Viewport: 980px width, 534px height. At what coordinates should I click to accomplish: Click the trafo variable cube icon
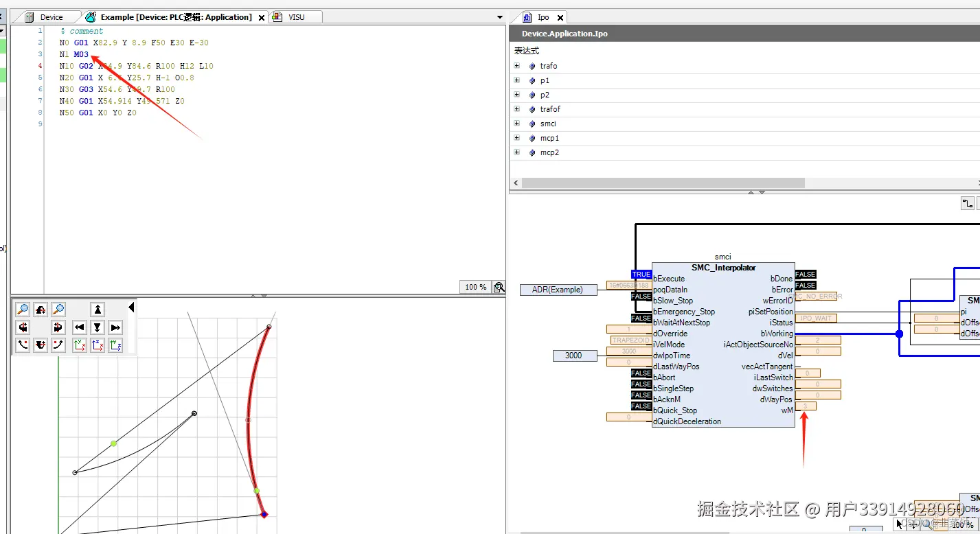tap(532, 66)
